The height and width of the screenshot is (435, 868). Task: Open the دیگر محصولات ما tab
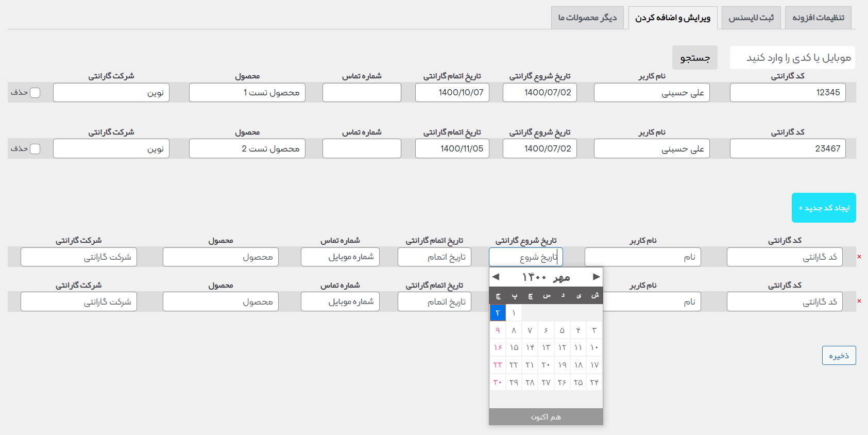(587, 18)
